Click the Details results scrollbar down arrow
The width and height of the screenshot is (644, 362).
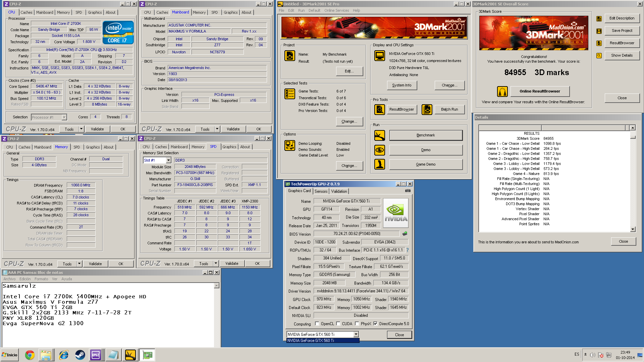(x=633, y=230)
